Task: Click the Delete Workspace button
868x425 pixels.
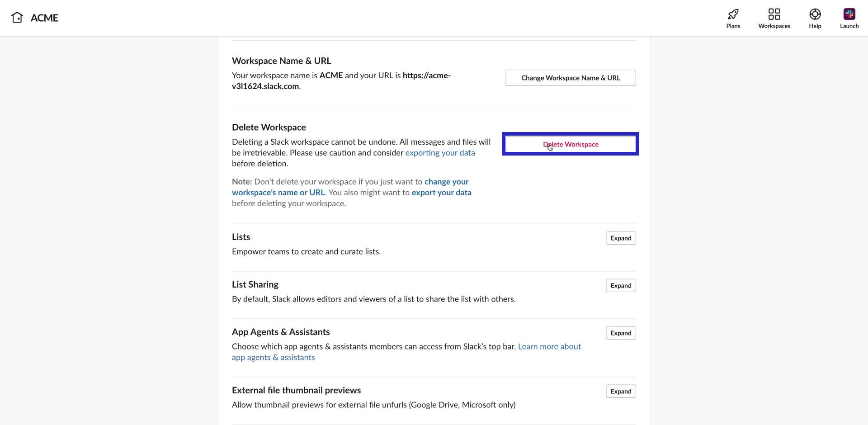Action: (571, 144)
